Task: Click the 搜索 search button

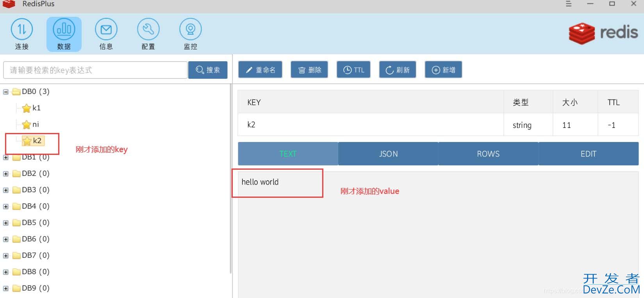Action: (208, 70)
